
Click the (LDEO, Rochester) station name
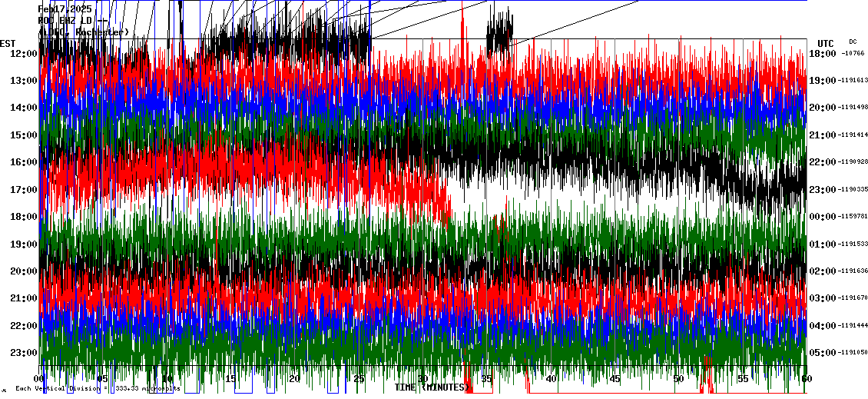[83, 32]
